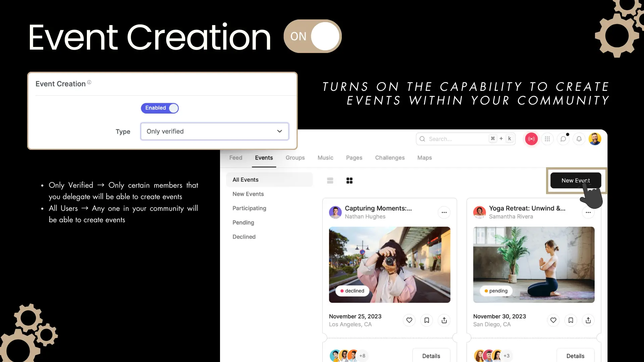Click the San Diego, CA location text

(492, 324)
